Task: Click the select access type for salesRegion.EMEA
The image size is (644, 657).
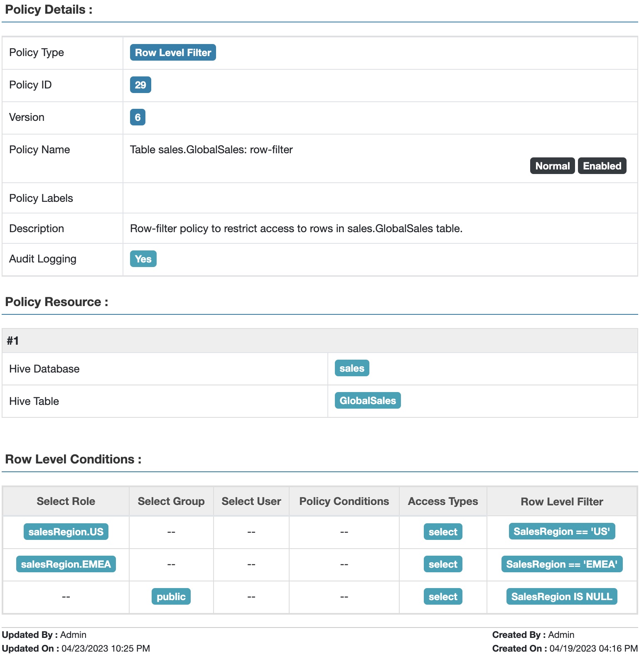Action: 442,564
